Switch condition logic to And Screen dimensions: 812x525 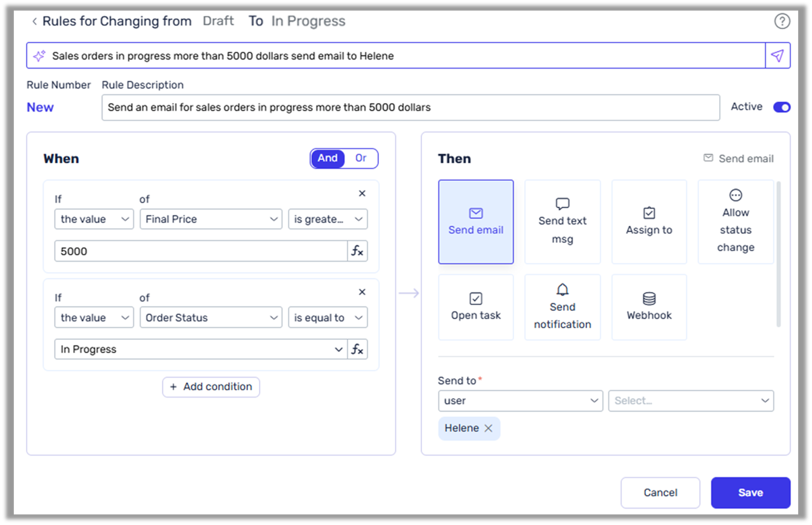pyautogui.click(x=327, y=158)
